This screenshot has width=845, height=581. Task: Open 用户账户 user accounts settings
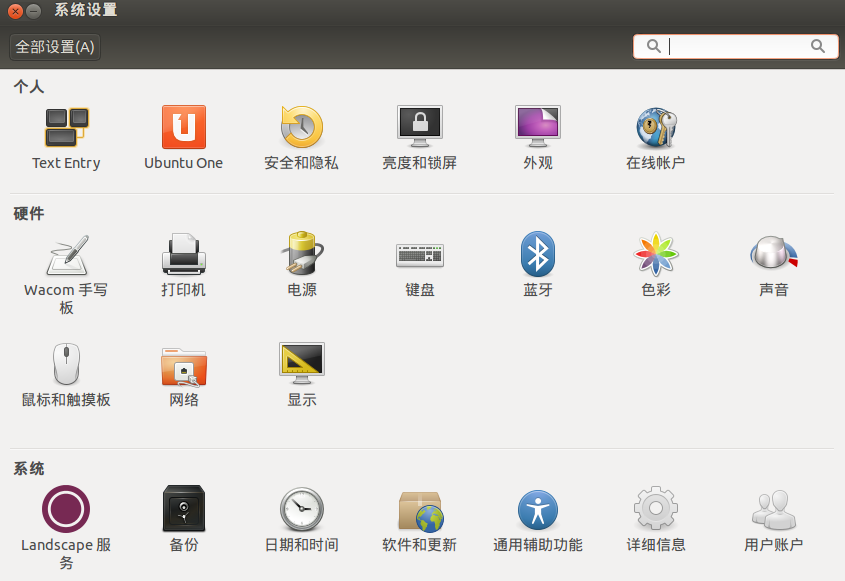click(x=774, y=519)
